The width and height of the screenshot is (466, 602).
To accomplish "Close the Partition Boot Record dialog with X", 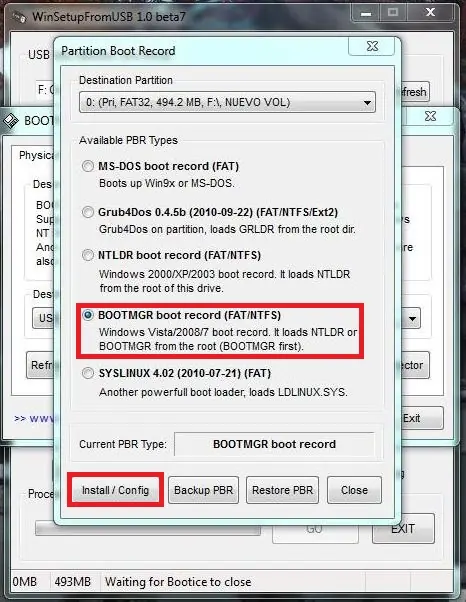I will click(x=372, y=46).
